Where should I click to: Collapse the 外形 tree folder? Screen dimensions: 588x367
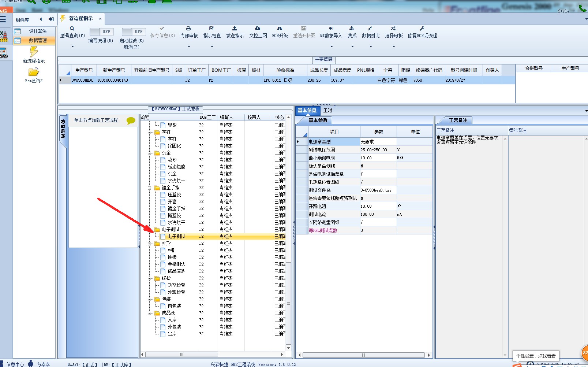(x=150, y=244)
